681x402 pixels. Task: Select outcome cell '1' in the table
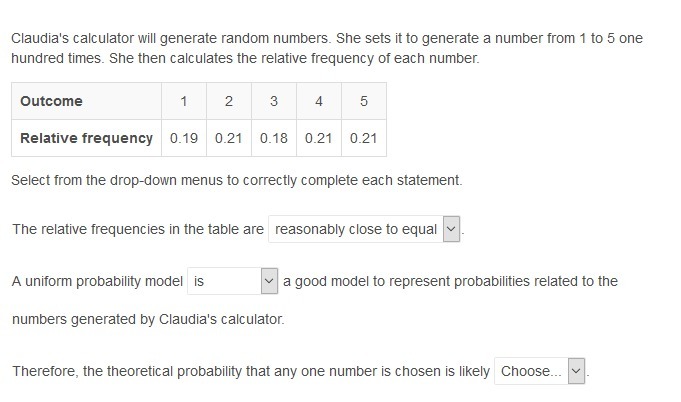point(184,101)
